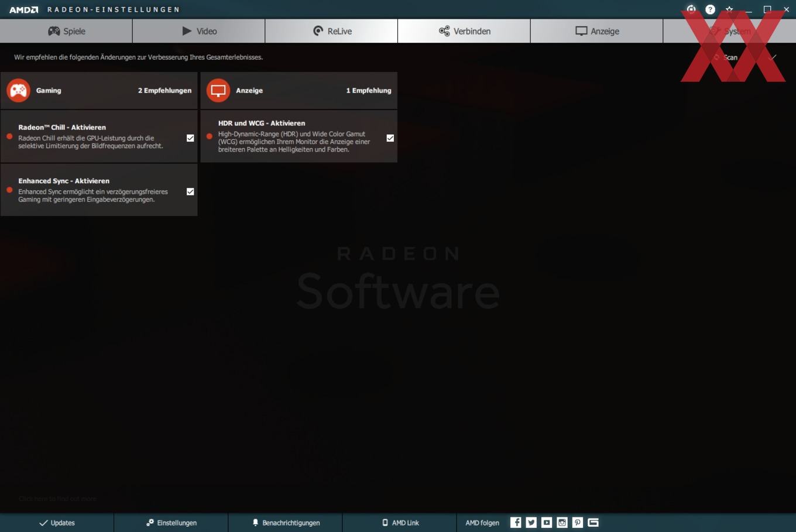Click the Radeon Chill - Aktivieren title

62,127
